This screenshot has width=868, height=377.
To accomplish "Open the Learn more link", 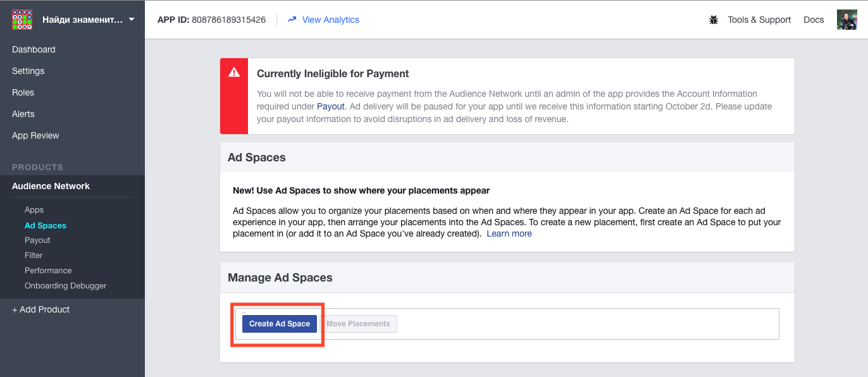I will pyautogui.click(x=509, y=233).
